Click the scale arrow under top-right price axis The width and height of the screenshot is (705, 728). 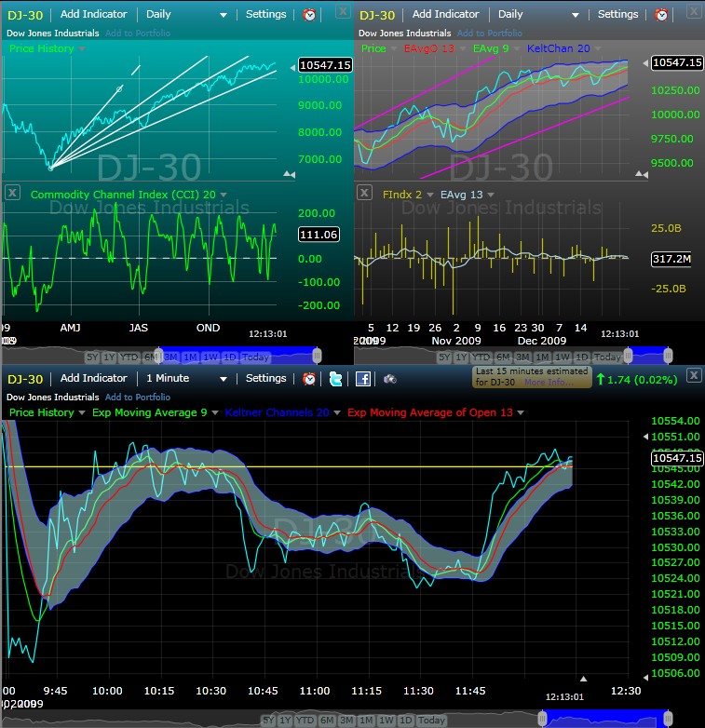(x=642, y=174)
